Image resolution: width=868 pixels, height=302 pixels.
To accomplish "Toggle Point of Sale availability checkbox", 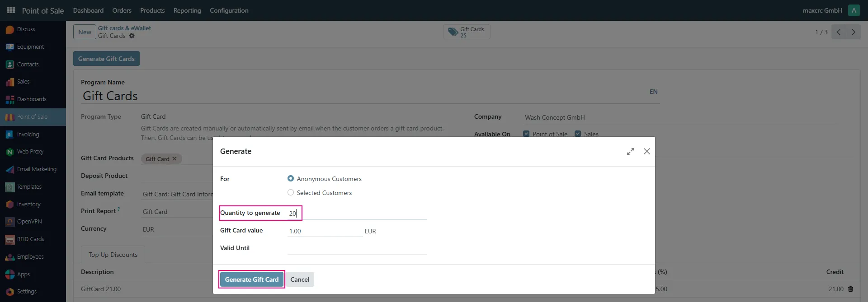I will [x=526, y=134].
